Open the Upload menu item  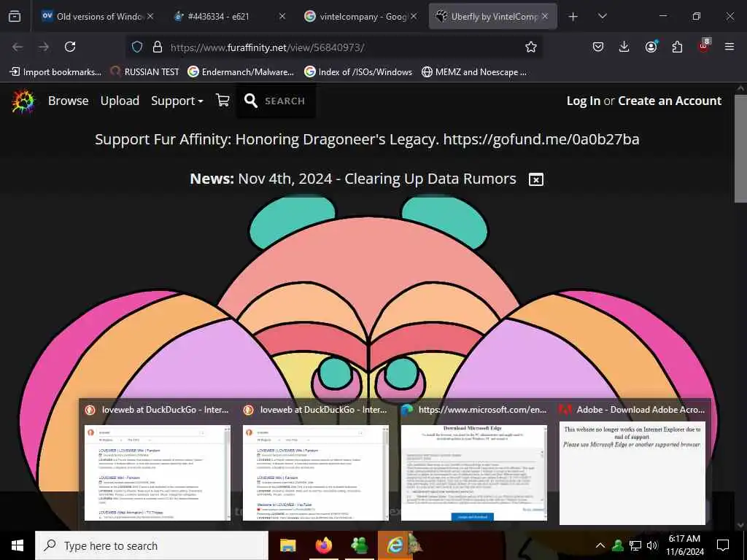click(x=120, y=101)
